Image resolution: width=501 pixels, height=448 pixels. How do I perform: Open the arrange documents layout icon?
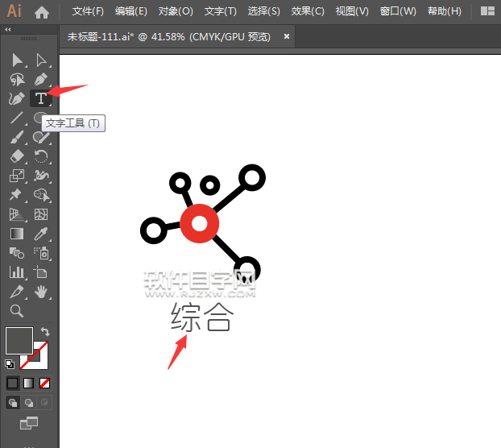(x=487, y=11)
